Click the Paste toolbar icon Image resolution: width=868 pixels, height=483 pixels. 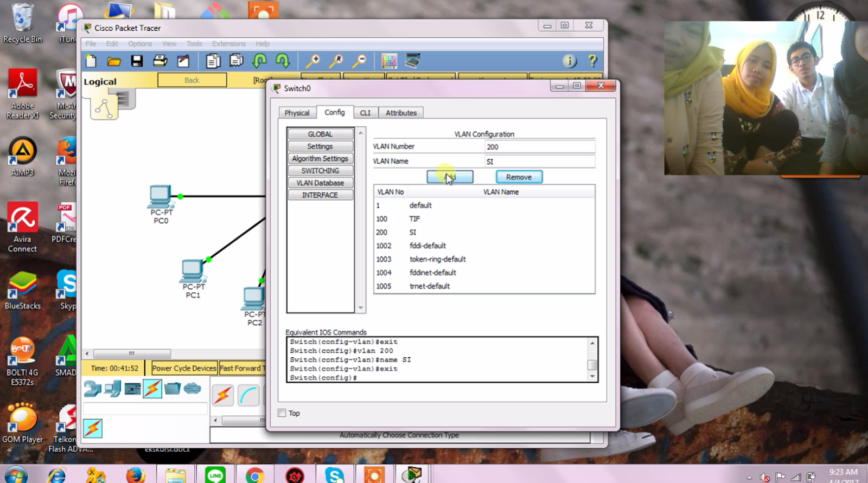pos(236,61)
